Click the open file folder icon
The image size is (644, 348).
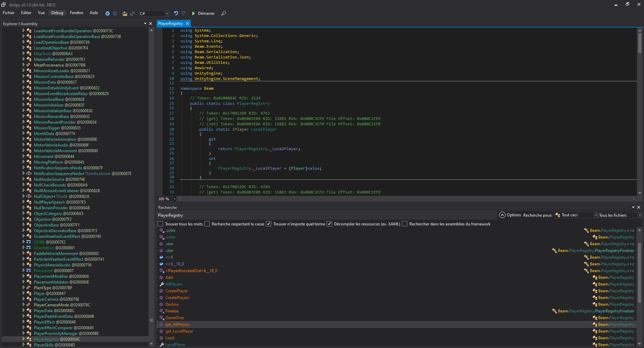click(x=125, y=13)
